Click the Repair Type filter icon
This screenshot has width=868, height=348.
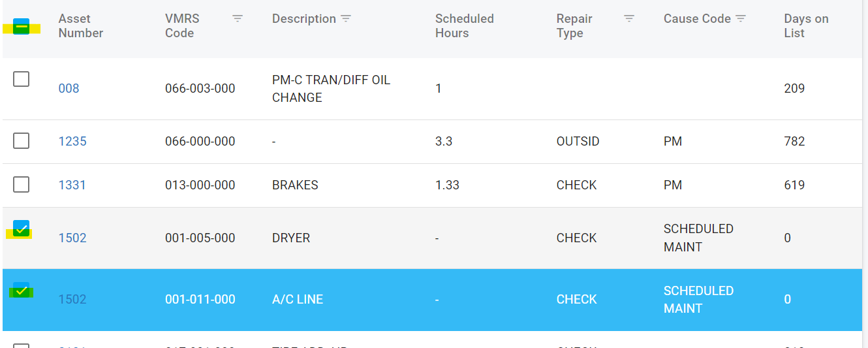pyautogui.click(x=629, y=19)
